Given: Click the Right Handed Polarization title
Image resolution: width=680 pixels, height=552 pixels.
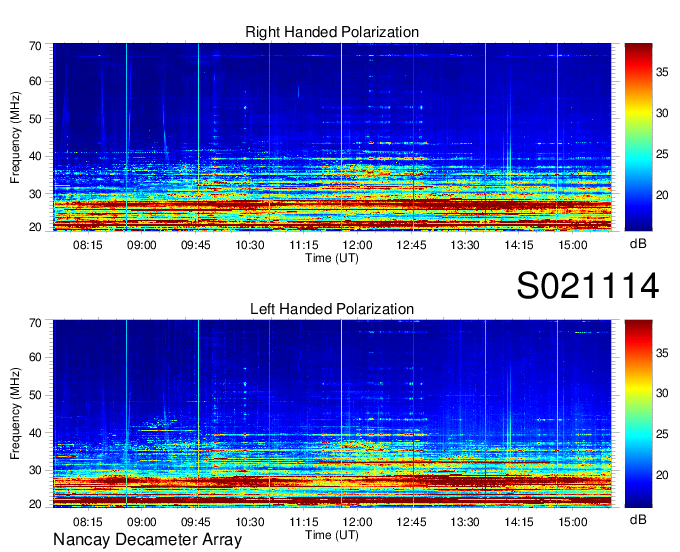Looking at the screenshot, I should click(x=332, y=32).
